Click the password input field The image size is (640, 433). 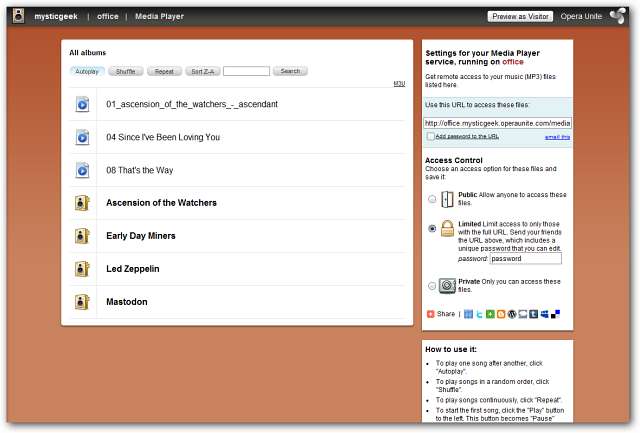coord(526,258)
